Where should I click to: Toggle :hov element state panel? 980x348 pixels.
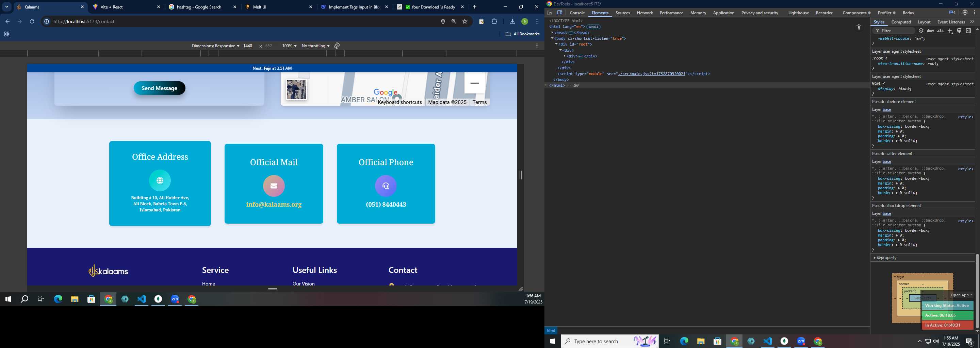930,31
